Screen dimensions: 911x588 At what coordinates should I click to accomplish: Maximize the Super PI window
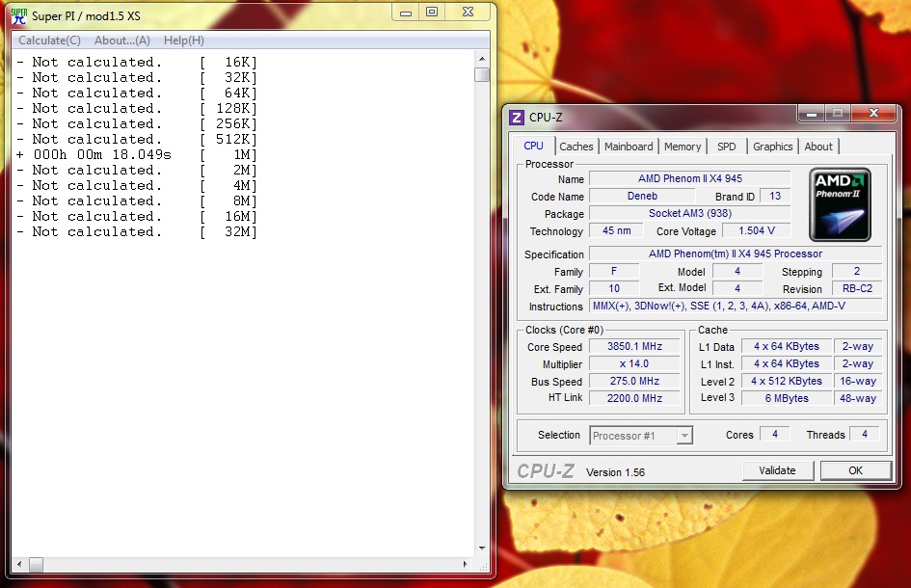tap(432, 13)
